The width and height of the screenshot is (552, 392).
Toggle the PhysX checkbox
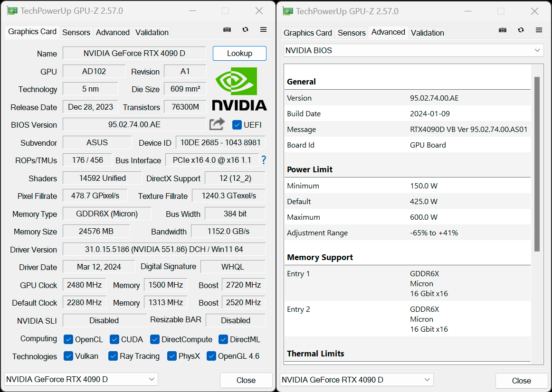[172, 356]
